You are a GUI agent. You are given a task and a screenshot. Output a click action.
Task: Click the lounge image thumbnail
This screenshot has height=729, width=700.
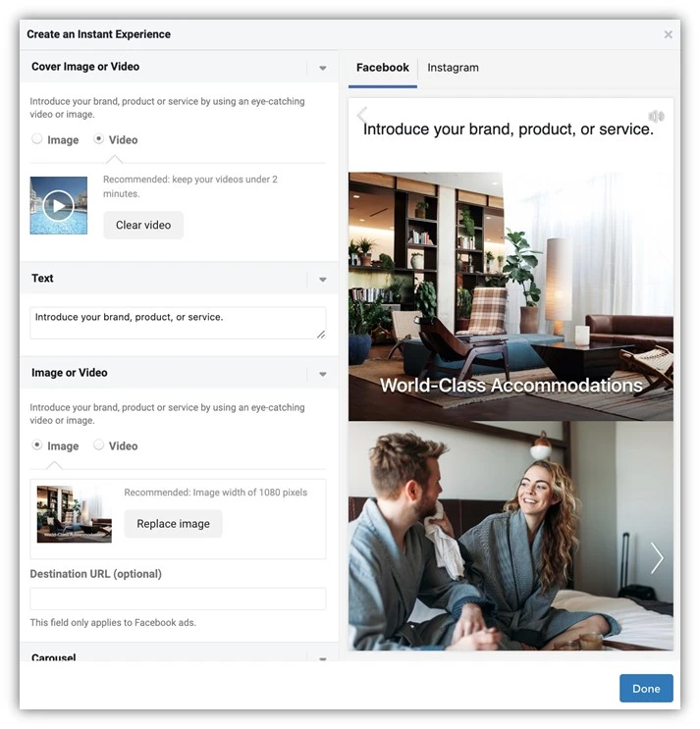coord(75,514)
